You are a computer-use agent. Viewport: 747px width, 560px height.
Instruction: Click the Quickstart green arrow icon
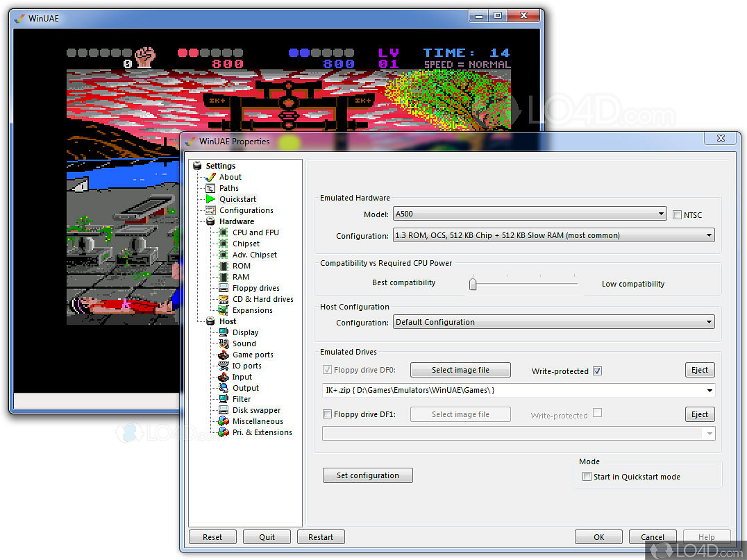point(210,199)
